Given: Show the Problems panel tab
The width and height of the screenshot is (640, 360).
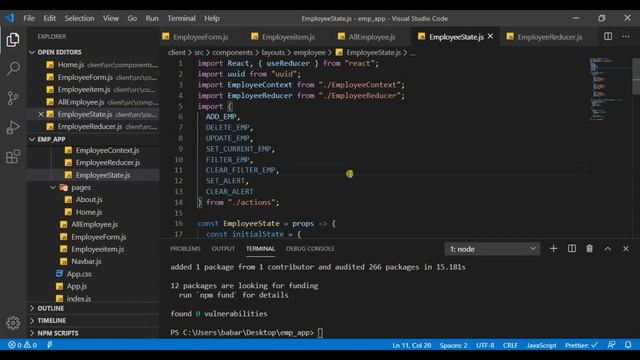Looking at the screenshot, I should coord(185,249).
